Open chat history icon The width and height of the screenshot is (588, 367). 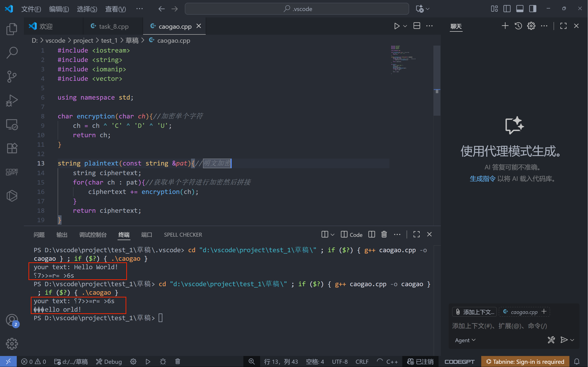(518, 26)
